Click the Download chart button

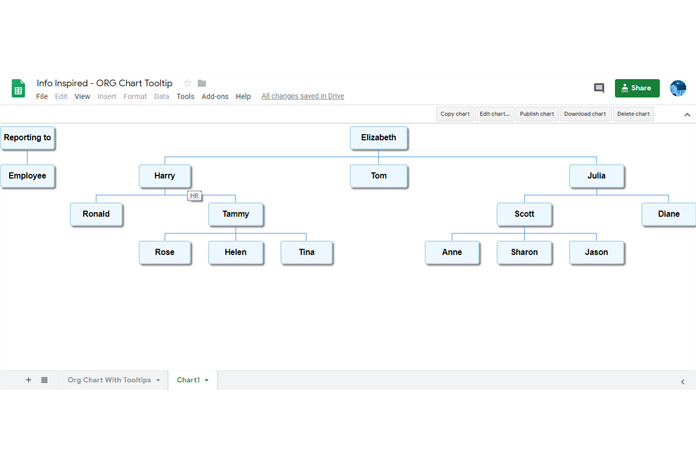coord(585,114)
